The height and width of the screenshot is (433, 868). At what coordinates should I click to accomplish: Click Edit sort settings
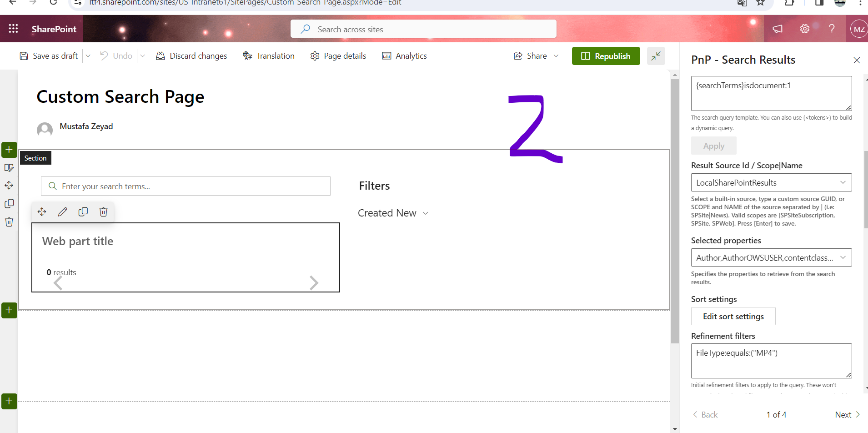(x=733, y=316)
